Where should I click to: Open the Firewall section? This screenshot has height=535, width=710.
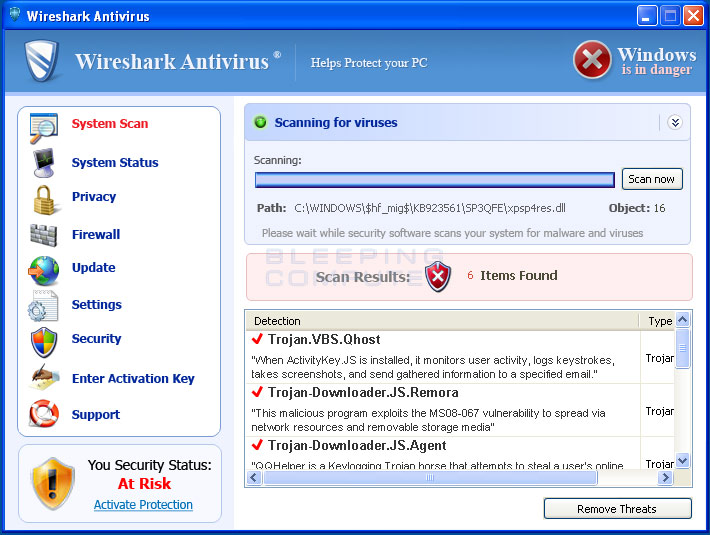pos(96,234)
